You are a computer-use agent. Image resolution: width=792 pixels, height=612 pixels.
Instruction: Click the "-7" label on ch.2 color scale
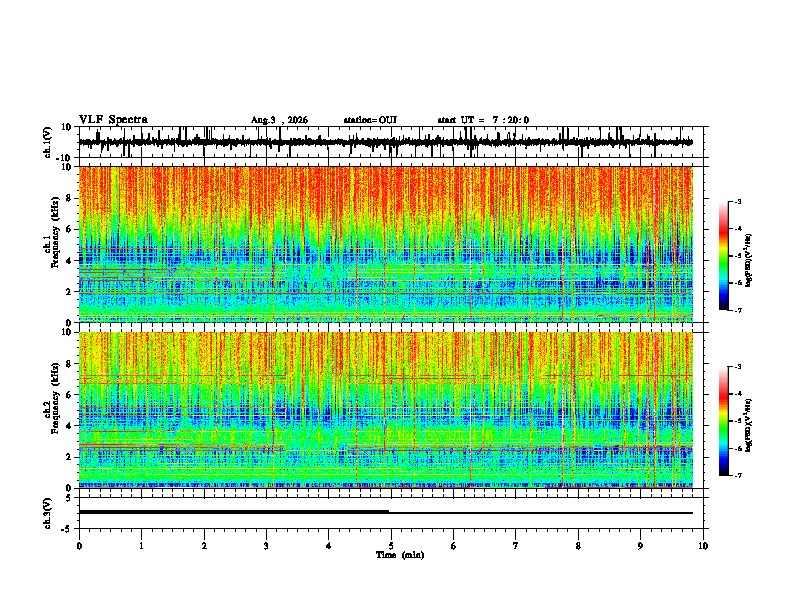(x=737, y=475)
